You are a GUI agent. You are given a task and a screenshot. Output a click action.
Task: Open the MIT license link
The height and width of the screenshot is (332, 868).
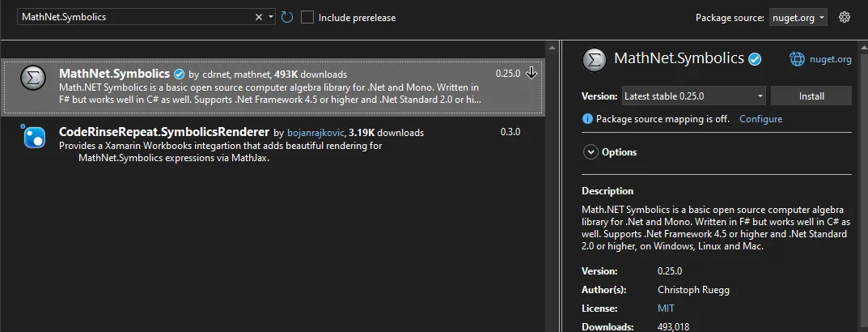pos(666,309)
